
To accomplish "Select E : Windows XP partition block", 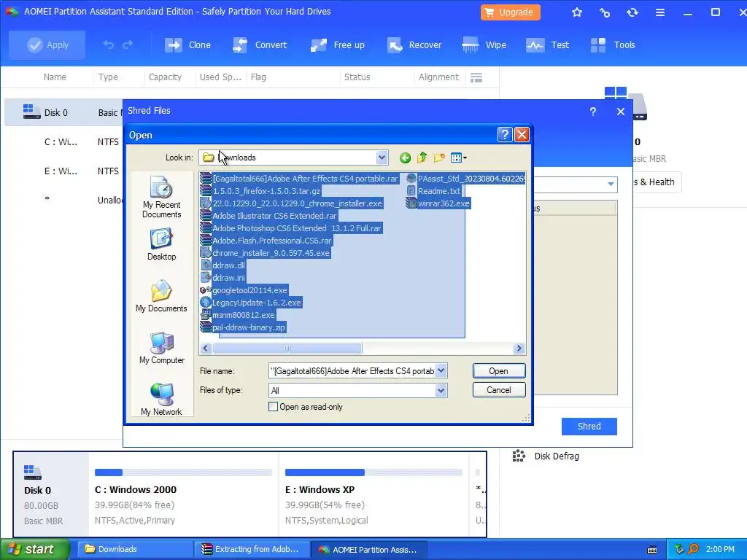I will 374,494.
